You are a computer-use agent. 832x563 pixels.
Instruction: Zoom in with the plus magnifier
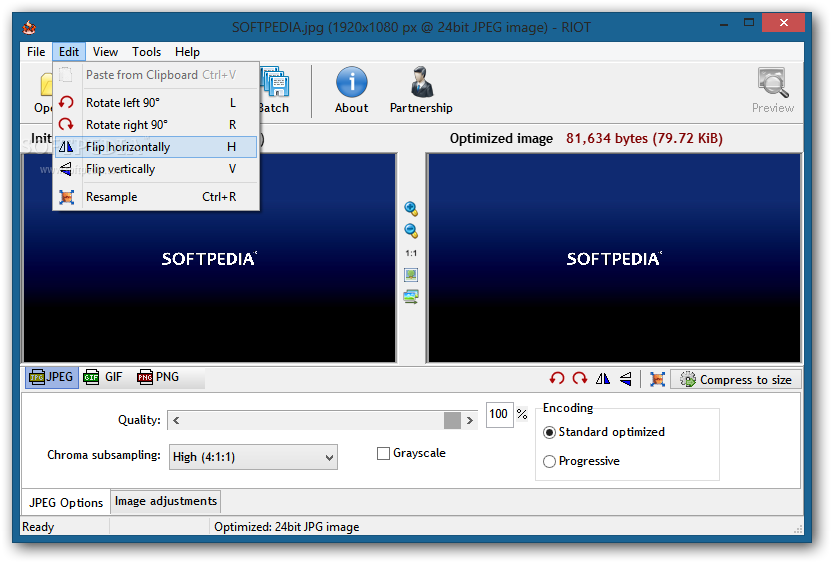tap(411, 209)
